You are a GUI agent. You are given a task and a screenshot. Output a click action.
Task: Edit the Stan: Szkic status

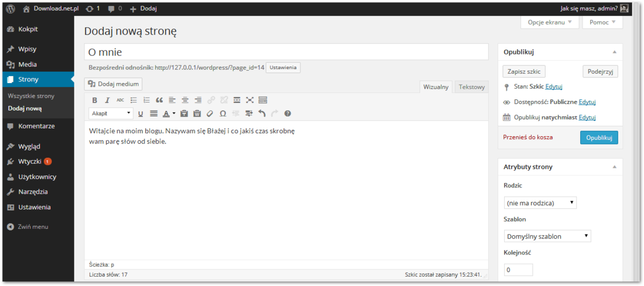tap(554, 87)
